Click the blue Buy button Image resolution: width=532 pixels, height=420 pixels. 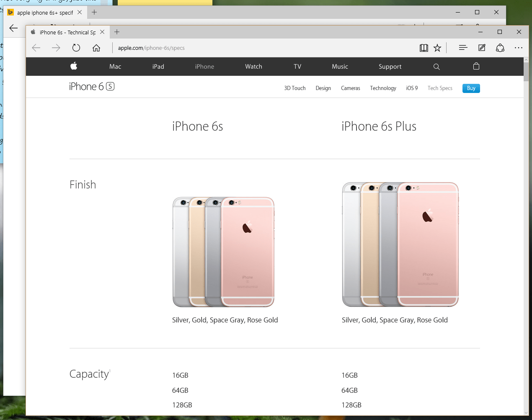471,88
